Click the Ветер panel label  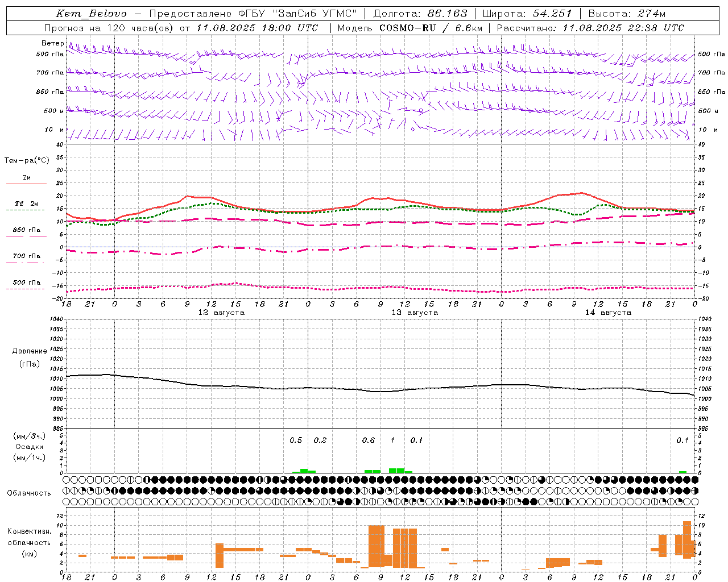[52, 43]
